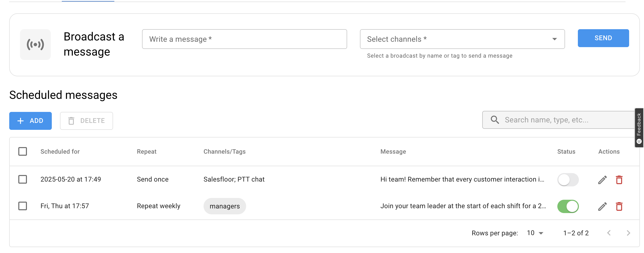Expand the next page chevron in pagination

(628, 233)
